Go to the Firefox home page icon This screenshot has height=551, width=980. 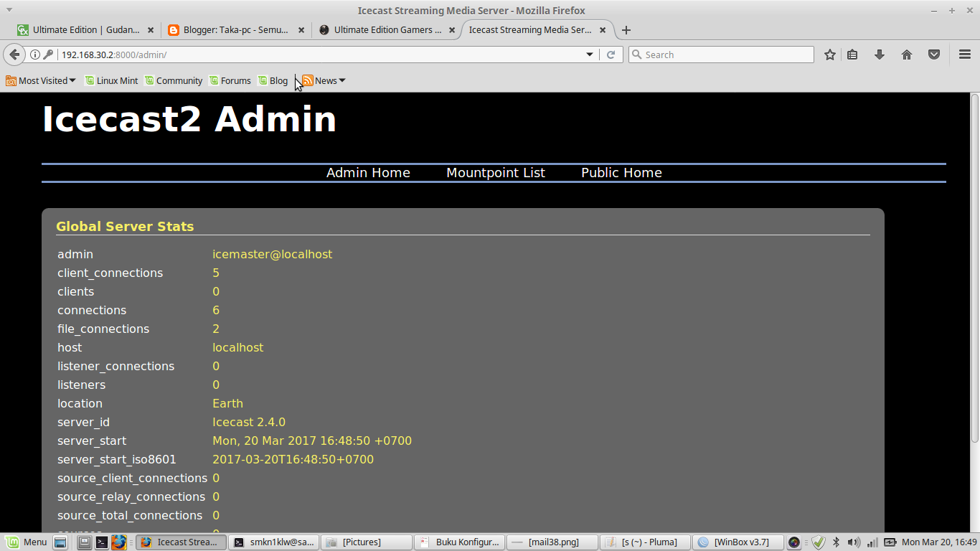[907, 55]
